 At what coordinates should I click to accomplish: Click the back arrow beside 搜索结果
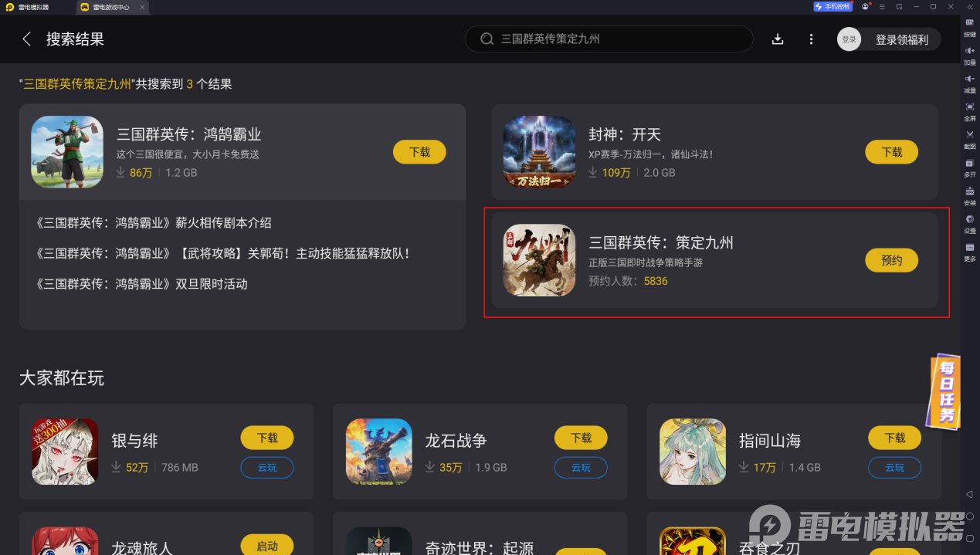click(27, 39)
